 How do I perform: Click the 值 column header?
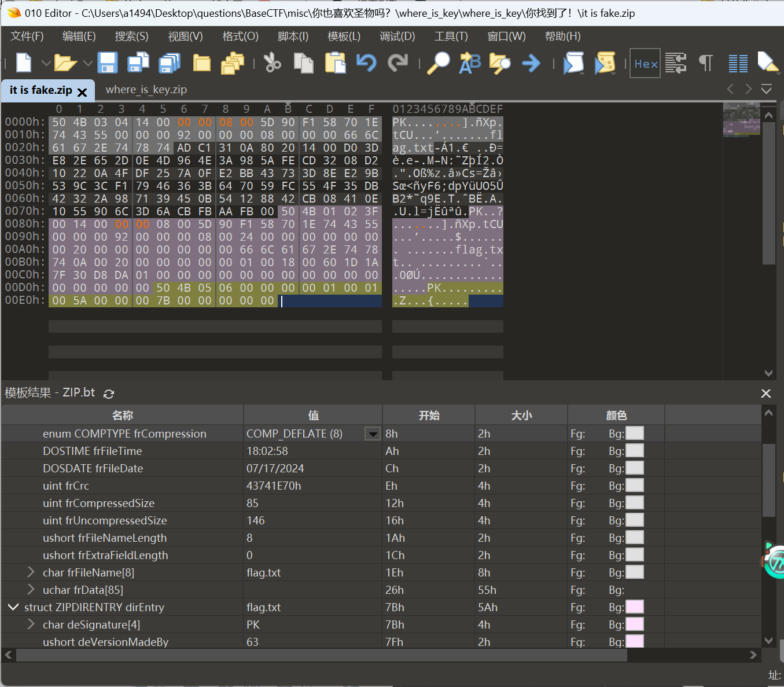(x=313, y=415)
